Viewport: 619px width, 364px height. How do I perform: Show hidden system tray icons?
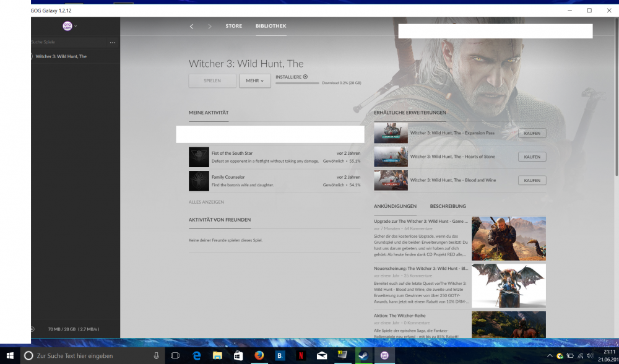550,356
